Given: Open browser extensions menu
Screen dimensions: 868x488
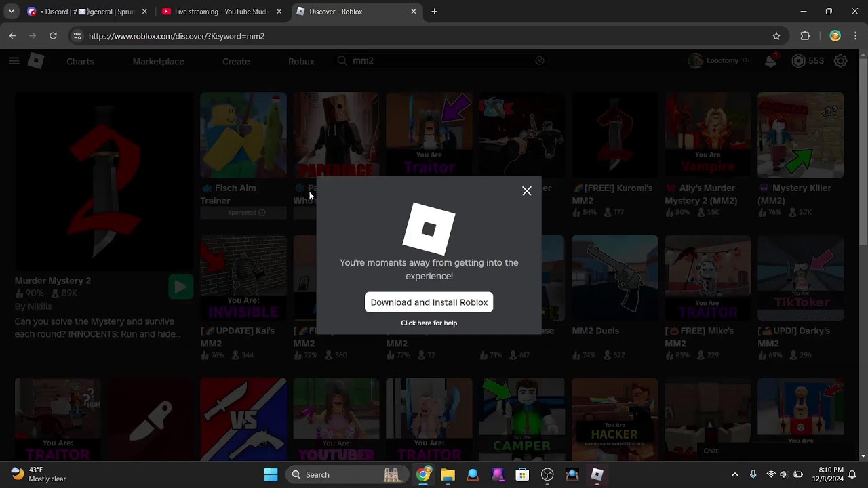Looking at the screenshot, I should (806, 36).
